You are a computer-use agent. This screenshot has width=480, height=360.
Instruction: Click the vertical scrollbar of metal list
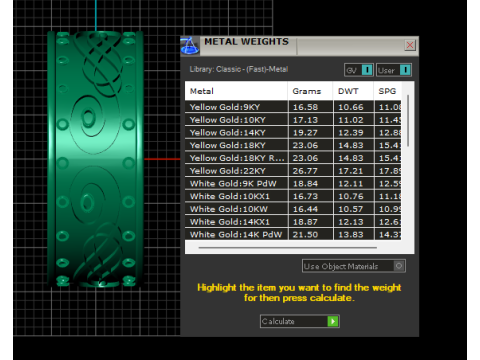click(x=408, y=121)
